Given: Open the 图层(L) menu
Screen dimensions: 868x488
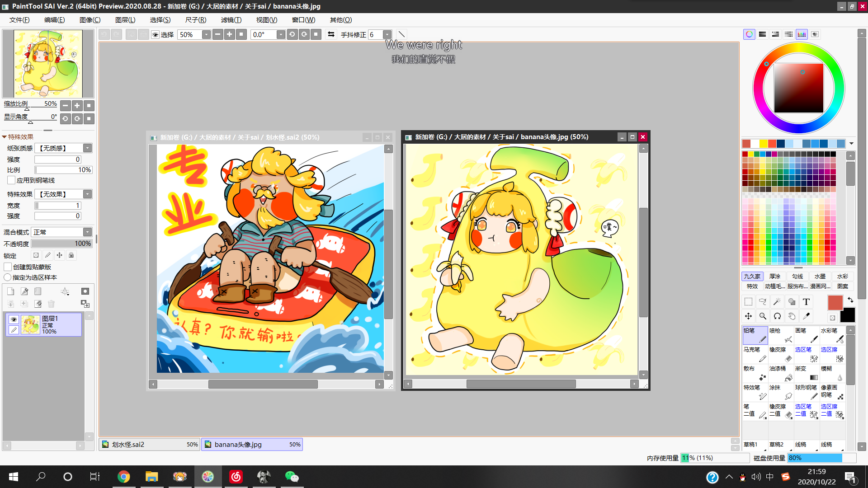Looking at the screenshot, I should point(125,20).
